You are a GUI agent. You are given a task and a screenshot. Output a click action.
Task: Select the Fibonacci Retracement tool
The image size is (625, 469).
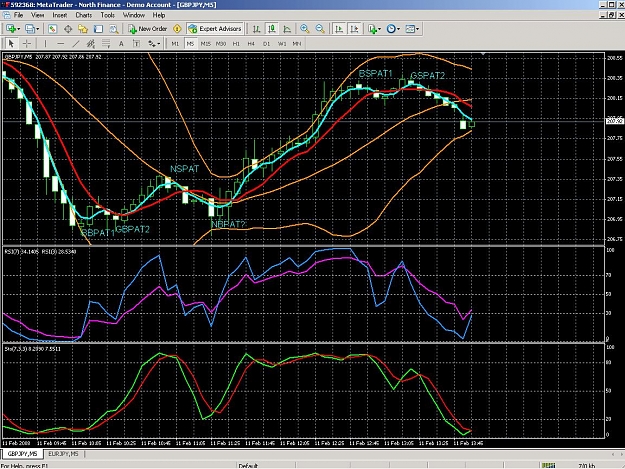106,43
